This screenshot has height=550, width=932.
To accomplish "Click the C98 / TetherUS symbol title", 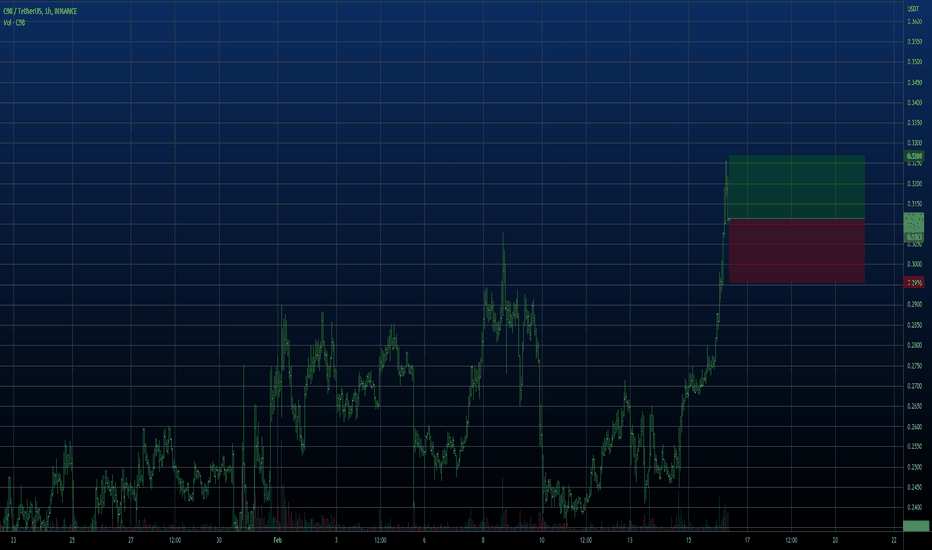I will coord(40,11).
